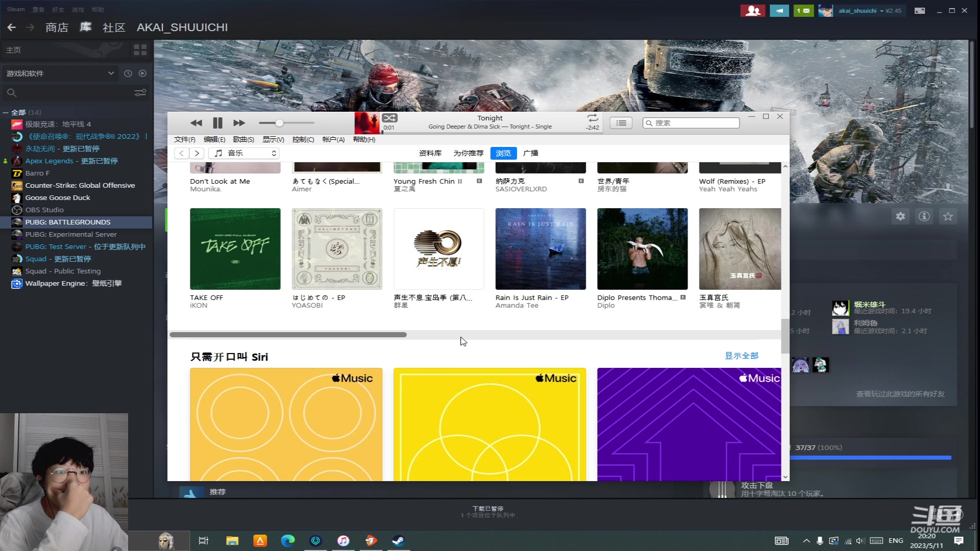Open the iTunes Up Next list button
This screenshot has width=980, height=551.
click(621, 123)
